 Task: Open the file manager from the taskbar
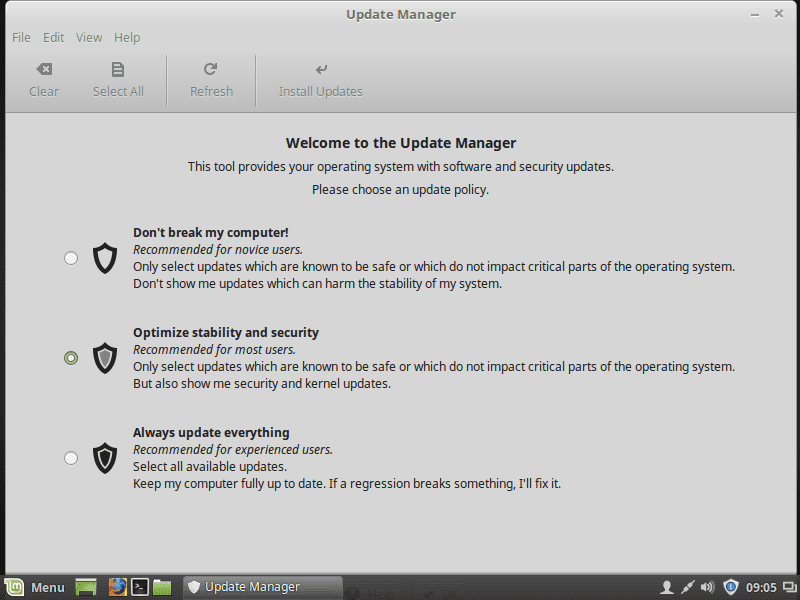tap(162, 587)
